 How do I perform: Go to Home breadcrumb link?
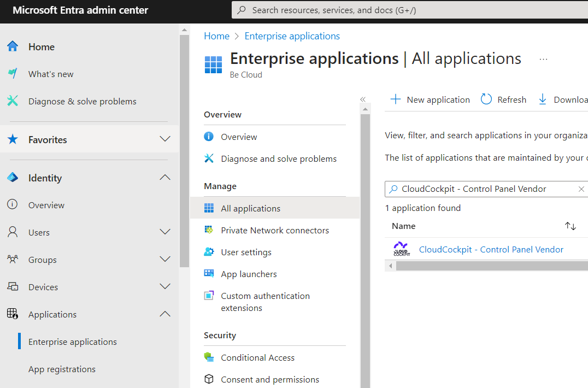click(x=217, y=36)
